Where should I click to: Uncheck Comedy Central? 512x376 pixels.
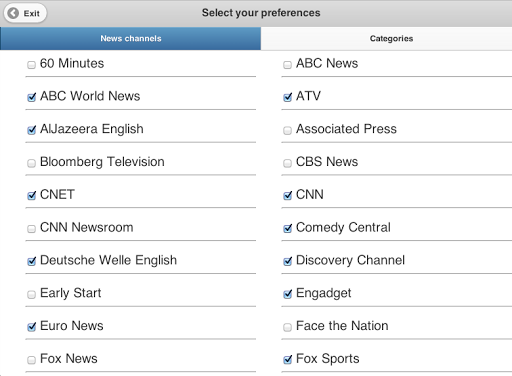[x=287, y=228]
